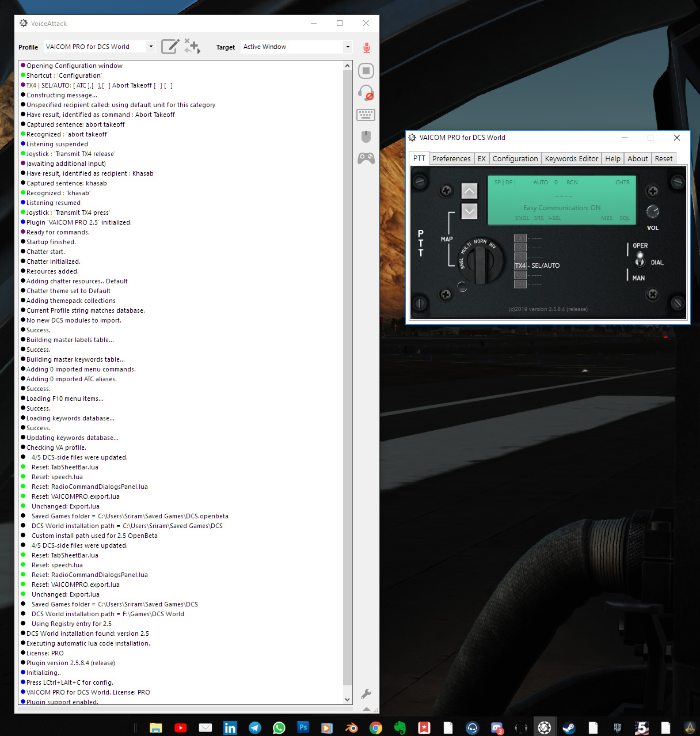Open the Mail app on the taskbar
This screenshot has width=700, height=736.
click(206, 728)
